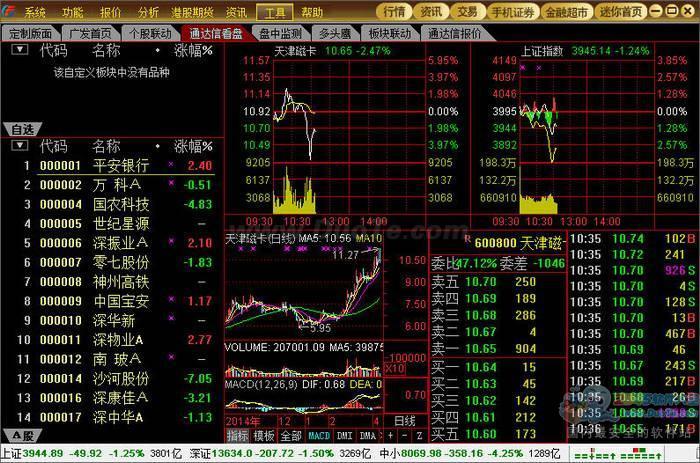Screen dimensions: 700x463
Task: Expand the triangle beside the 代码 header at top
Action: coord(14,49)
